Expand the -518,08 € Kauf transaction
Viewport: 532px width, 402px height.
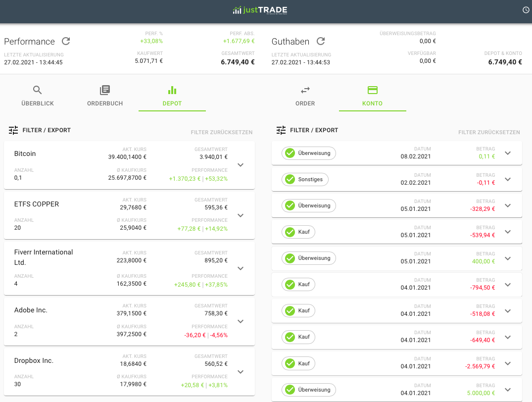[508, 311]
